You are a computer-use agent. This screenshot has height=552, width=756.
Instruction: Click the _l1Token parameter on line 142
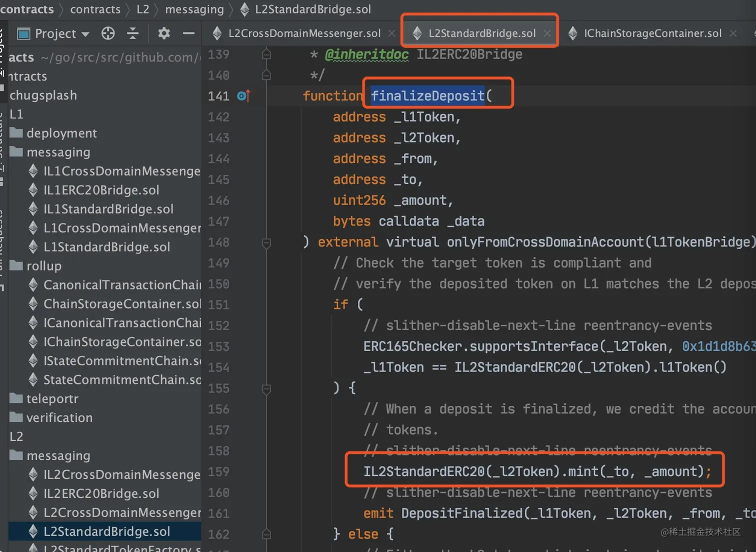(424, 117)
